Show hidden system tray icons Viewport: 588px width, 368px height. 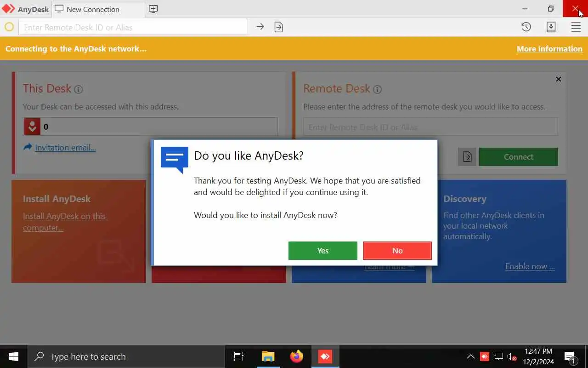[471, 356]
